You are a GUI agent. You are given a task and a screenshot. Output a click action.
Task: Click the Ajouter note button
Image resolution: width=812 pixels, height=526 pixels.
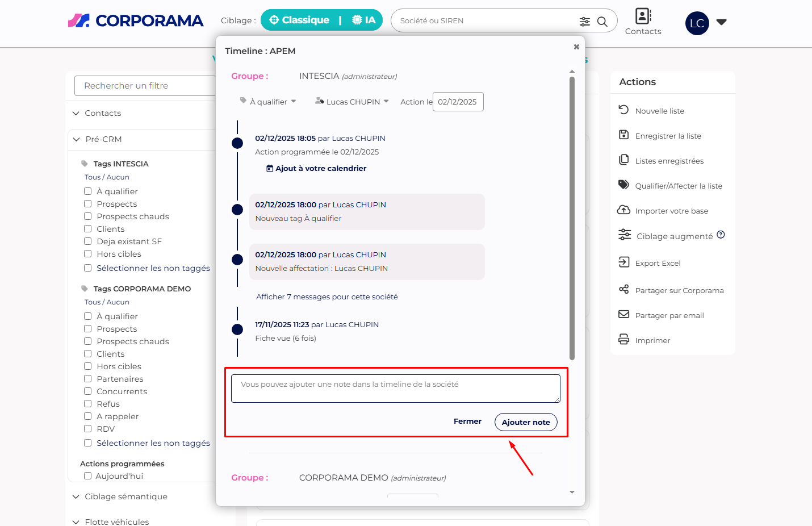tap(525, 422)
